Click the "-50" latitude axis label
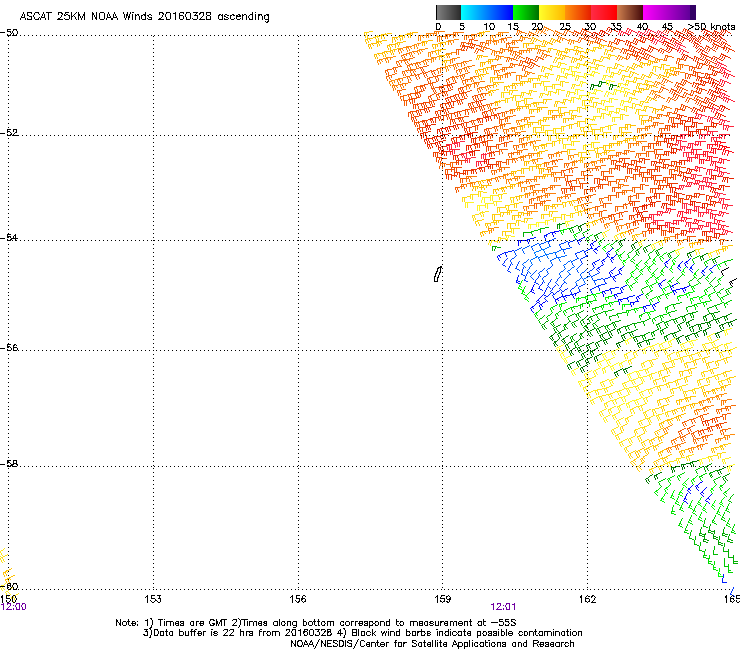Image resolution: width=740 pixels, height=650 pixels. tap(9, 33)
